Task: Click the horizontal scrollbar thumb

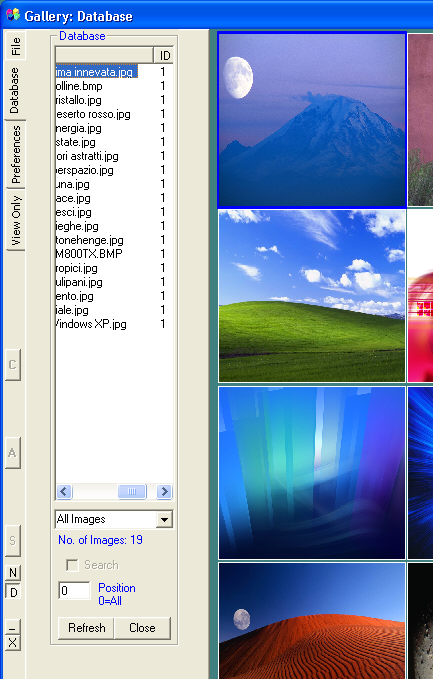Action: [132, 492]
